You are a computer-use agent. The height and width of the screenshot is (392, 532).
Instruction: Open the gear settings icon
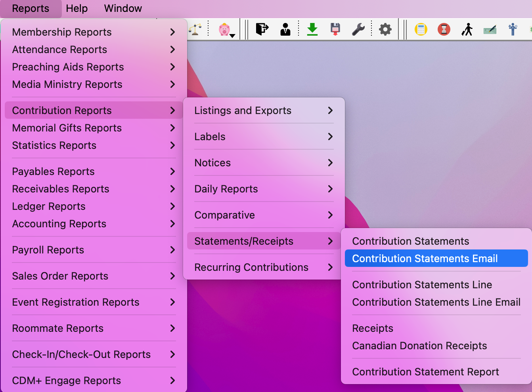click(385, 29)
